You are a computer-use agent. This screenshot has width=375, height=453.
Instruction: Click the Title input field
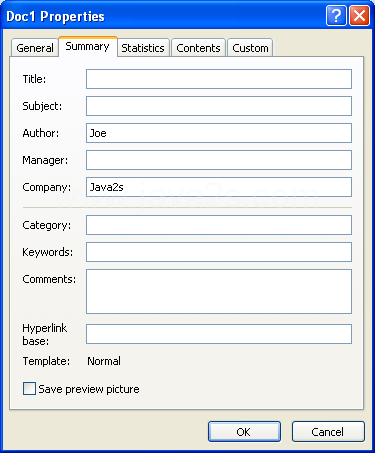tap(219, 79)
